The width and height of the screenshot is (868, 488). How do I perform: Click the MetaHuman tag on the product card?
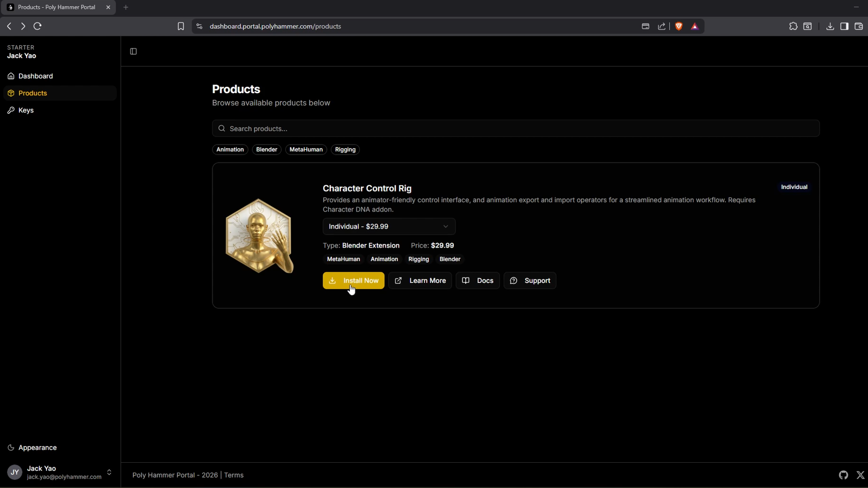pos(344,259)
